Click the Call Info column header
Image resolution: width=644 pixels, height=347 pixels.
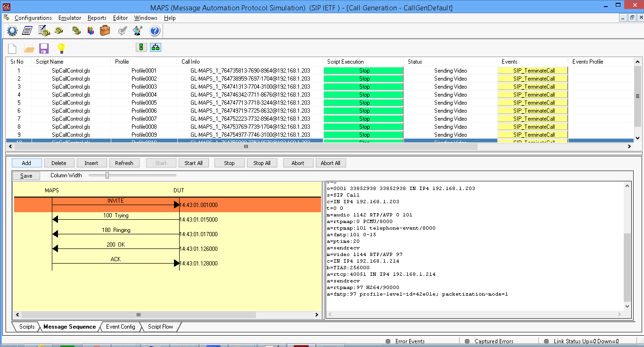(x=250, y=62)
